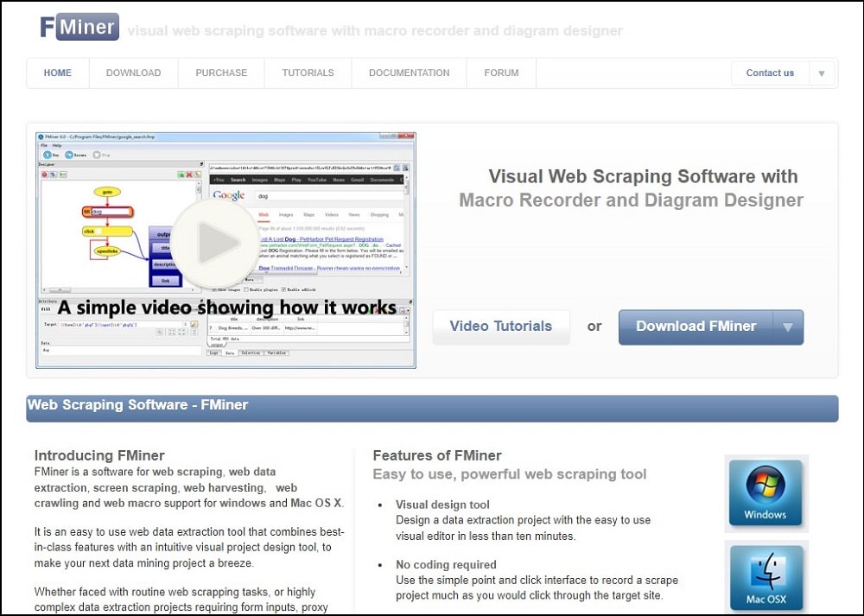Click 'Easy to use, powerful web scraping tool' subheading
This screenshot has width=864, height=616.
[x=510, y=473]
